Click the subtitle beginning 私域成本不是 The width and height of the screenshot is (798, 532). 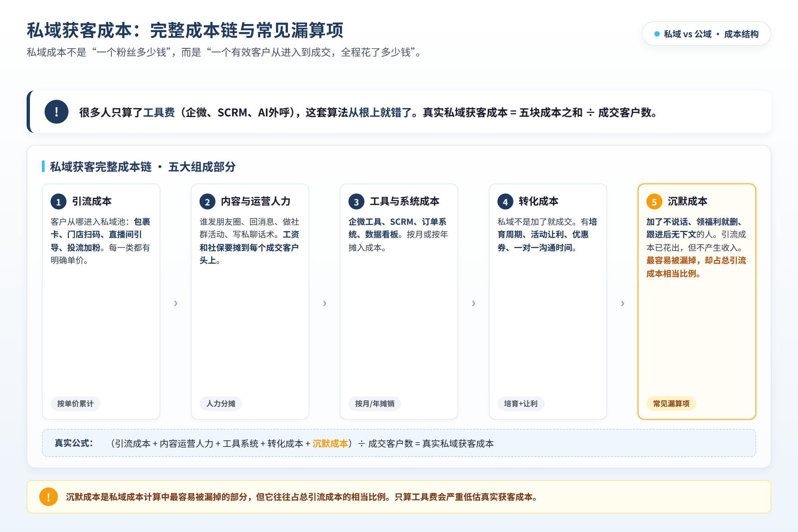click(x=224, y=52)
